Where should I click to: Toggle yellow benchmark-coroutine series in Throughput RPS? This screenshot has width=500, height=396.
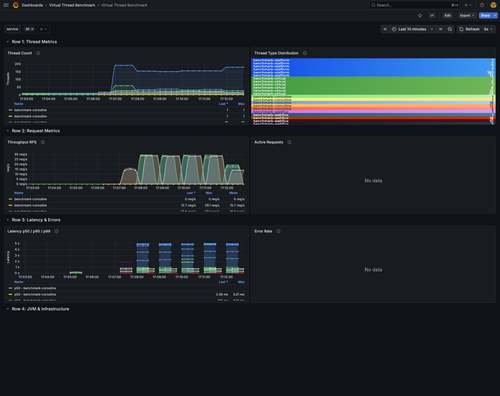click(x=30, y=205)
